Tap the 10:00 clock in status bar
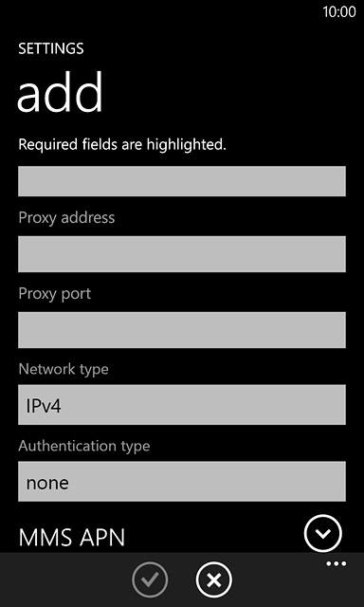This screenshot has height=607, width=364. pos(339,12)
